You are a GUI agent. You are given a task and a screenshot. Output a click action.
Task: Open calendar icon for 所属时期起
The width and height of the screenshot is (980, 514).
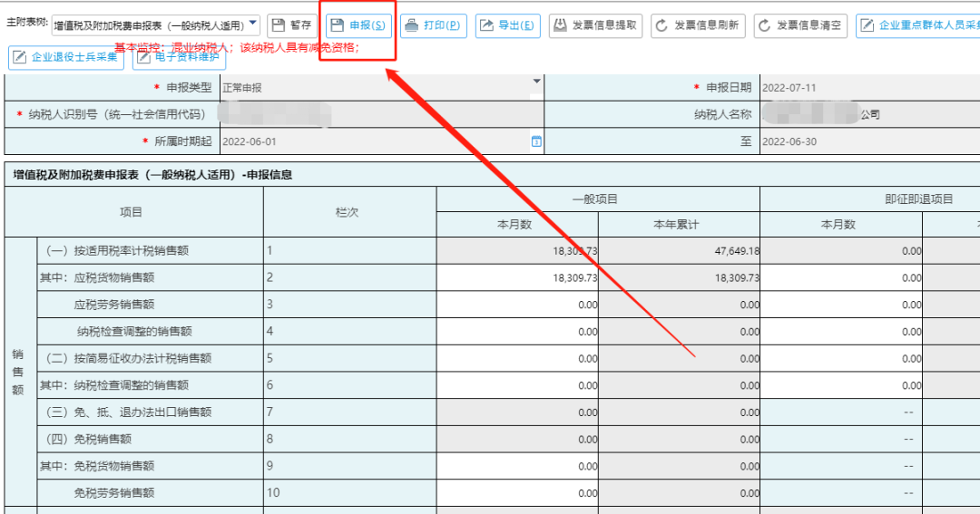tap(536, 141)
